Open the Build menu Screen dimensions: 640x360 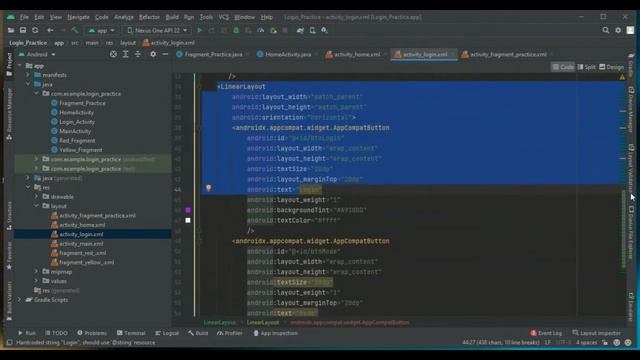coord(172,17)
